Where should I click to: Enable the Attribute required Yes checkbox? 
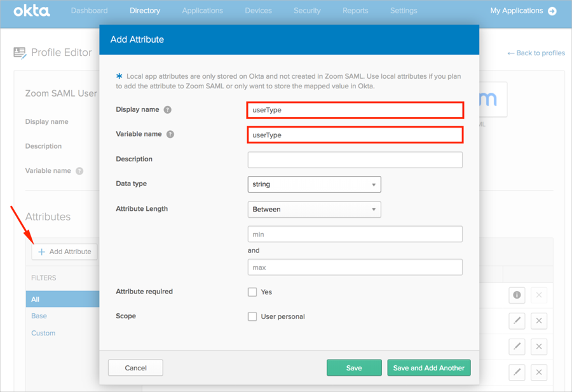tap(252, 292)
